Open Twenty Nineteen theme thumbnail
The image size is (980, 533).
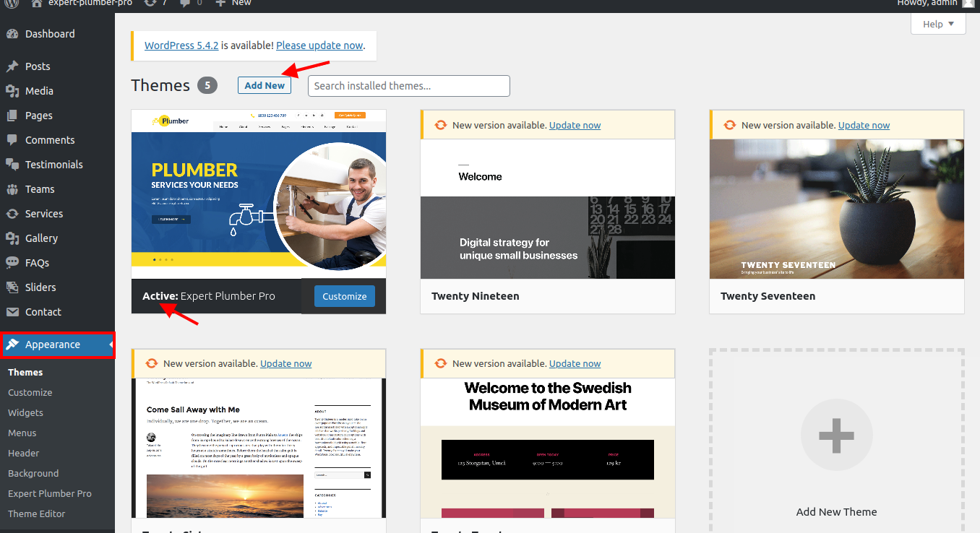pyautogui.click(x=548, y=209)
